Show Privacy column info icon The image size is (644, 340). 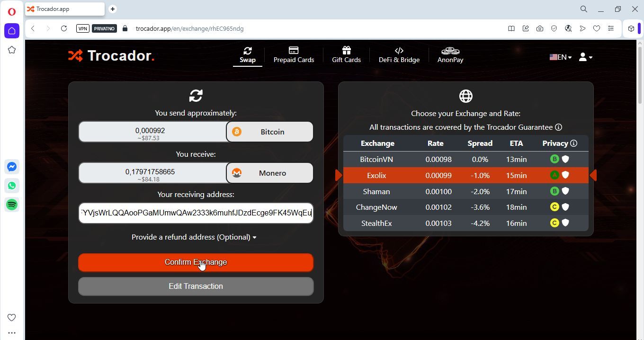tap(573, 143)
